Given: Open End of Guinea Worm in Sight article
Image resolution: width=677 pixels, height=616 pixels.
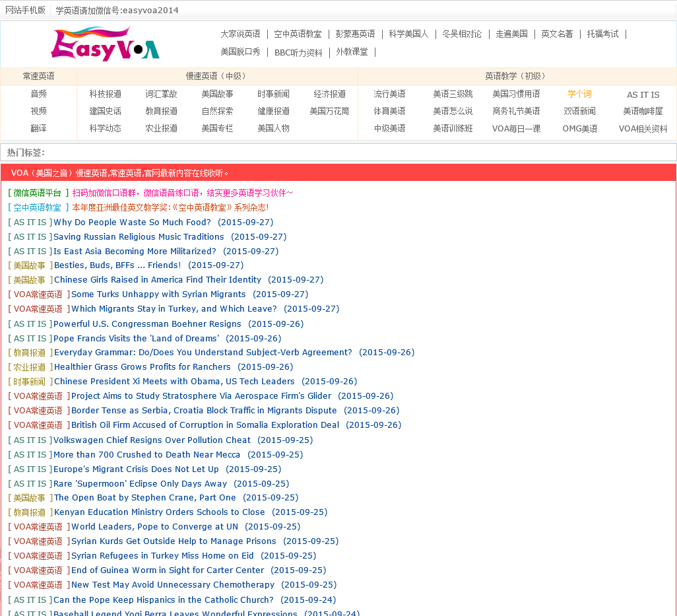Looking at the screenshot, I should coord(168,570).
